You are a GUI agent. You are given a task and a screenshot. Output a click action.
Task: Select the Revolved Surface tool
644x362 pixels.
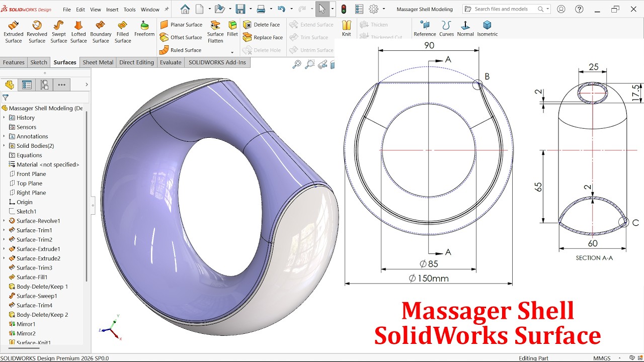click(37, 32)
